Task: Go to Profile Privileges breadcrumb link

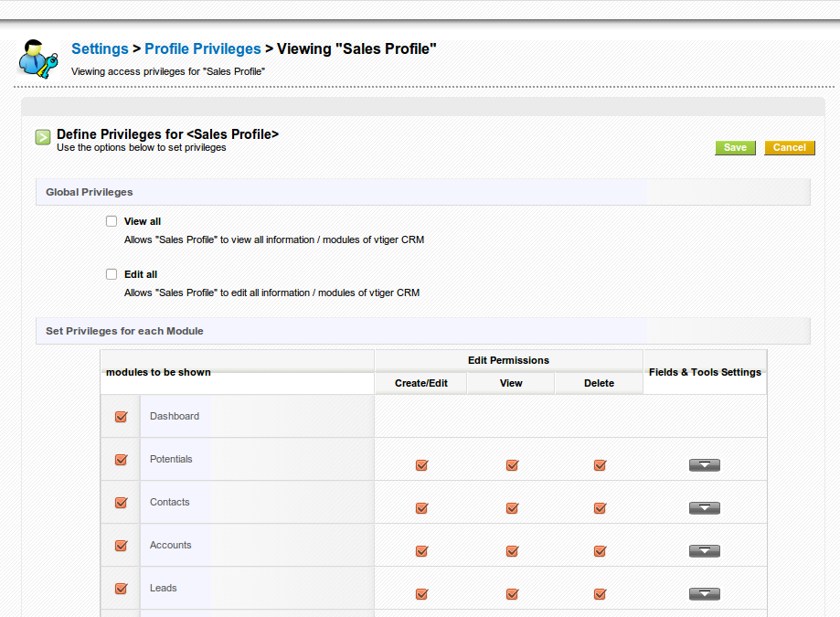Action: (x=202, y=48)
